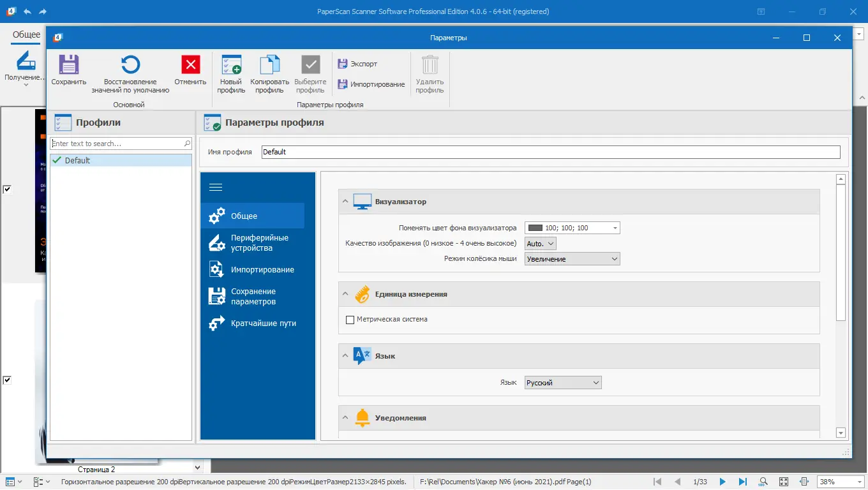This screenshot has height=490, width=868.
Task: Click the undo arrow in main title bar
Action: [27, 11]
